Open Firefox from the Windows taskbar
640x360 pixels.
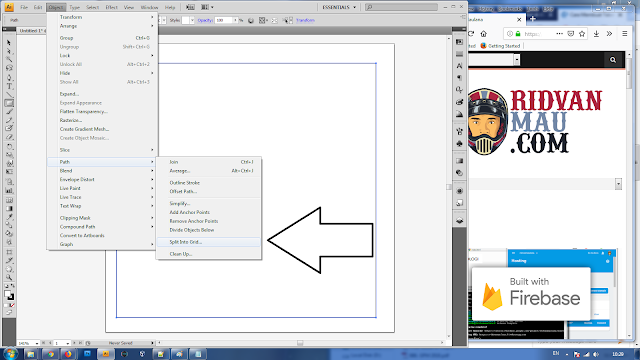coord(68,354)
